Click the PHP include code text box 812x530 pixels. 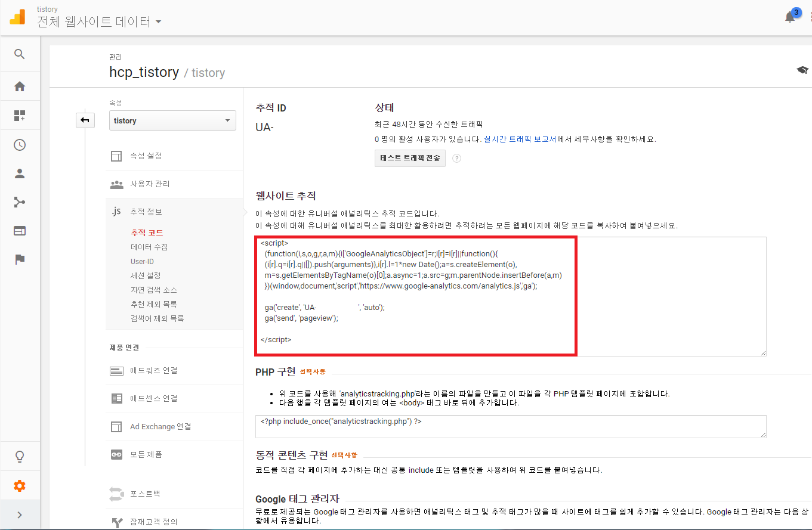(511, 426)
